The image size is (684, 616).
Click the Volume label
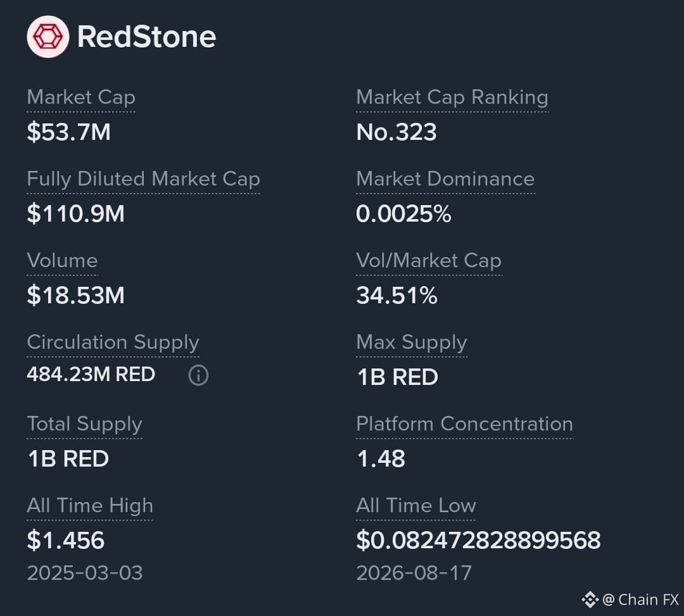(62, 260)
